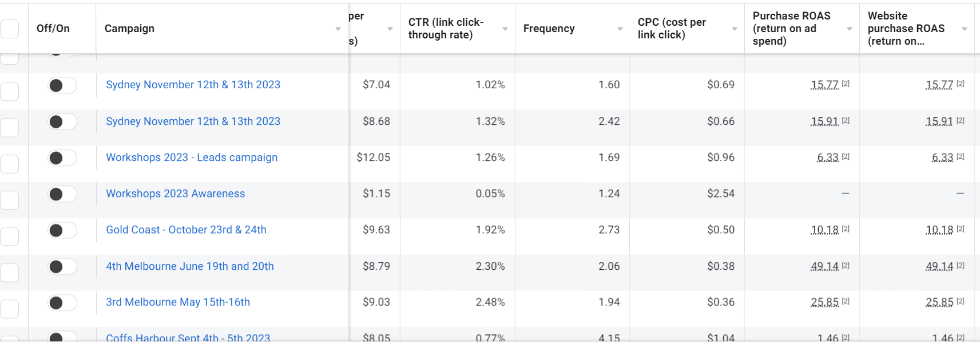This screenshot has width=980, height=342.
Task: Click the Off/On column header
Action: tap(53, 29)
